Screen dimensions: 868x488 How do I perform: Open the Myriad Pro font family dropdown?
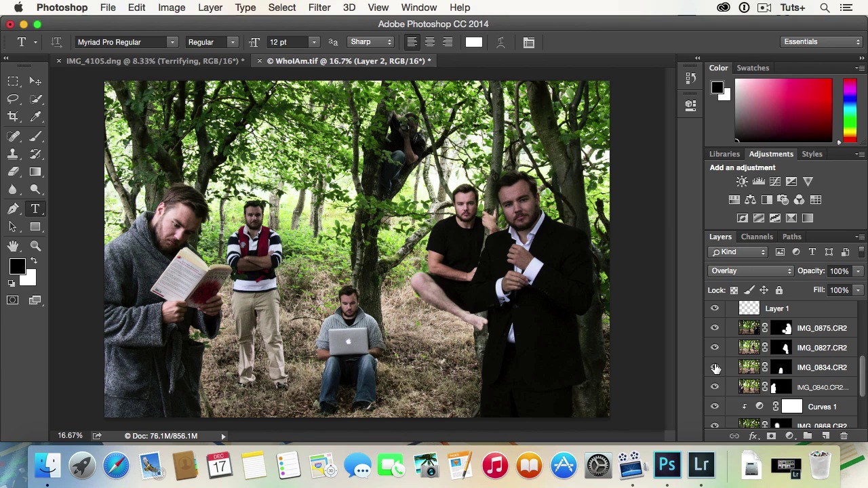click(x=172, y=42)
